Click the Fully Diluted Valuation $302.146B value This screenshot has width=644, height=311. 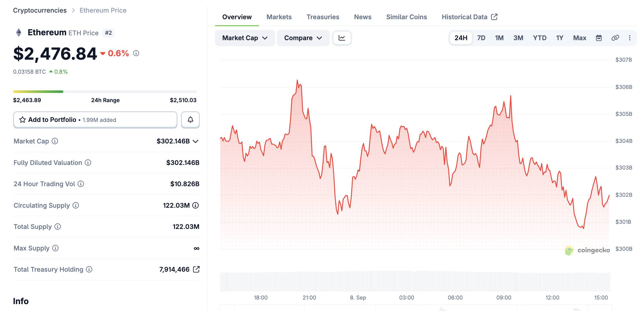(x=183, y=163)
